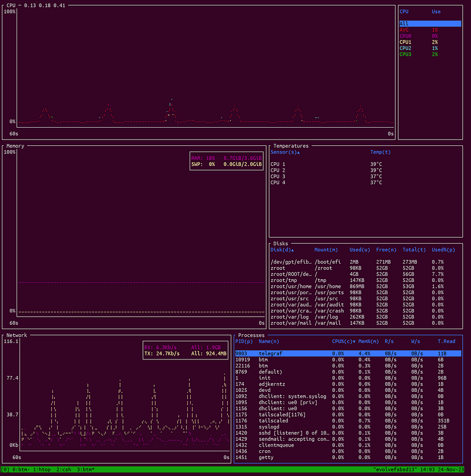The image size is (471, 476).
Task: Select the /var/mail disk row
Action: click(x=366, y=323)
